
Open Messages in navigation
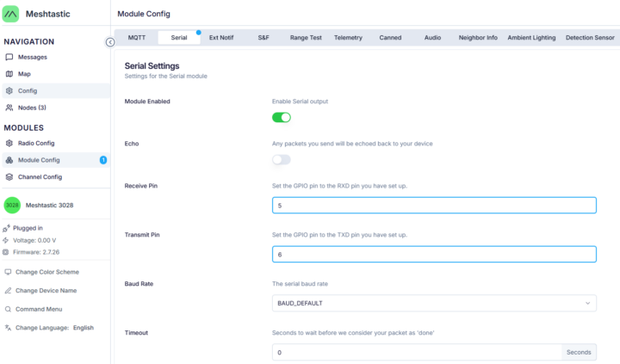point(56,57)
